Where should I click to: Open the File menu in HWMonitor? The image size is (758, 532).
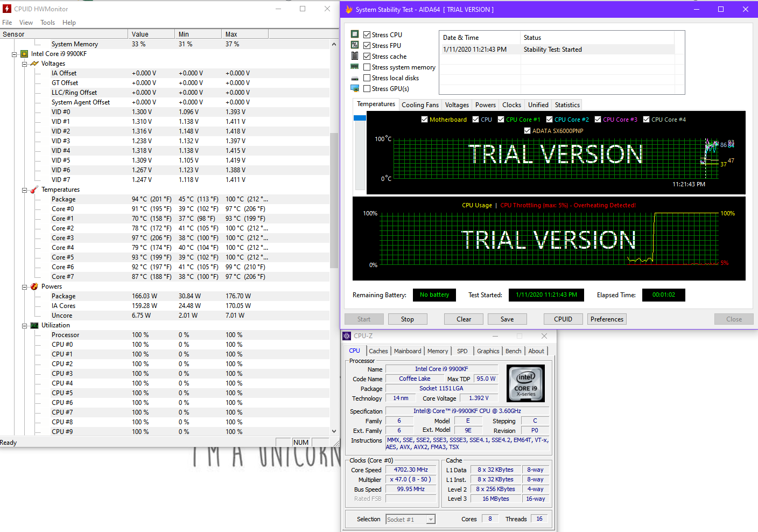tap(7, 23)
